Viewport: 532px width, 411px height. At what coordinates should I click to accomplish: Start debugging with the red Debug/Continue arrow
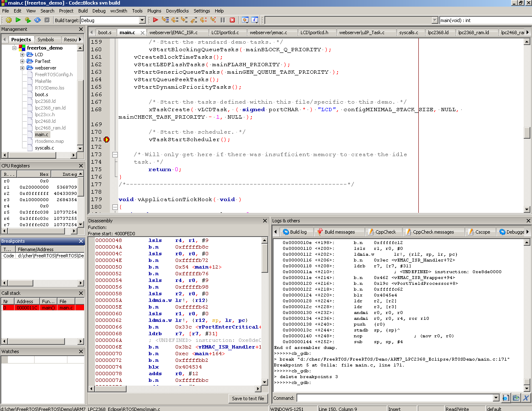point(155,20)
